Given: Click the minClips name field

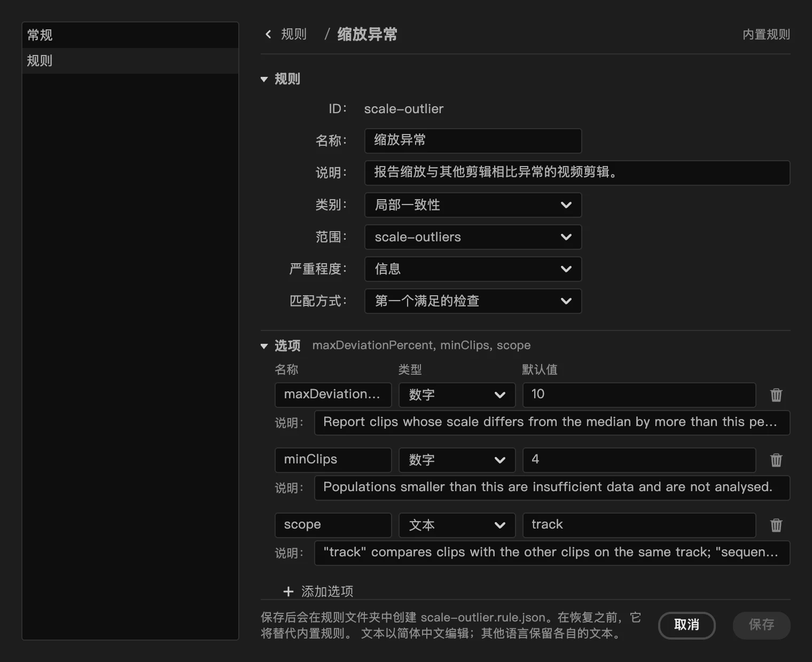Looking at the screenshot, I should (x=333, y=460).
